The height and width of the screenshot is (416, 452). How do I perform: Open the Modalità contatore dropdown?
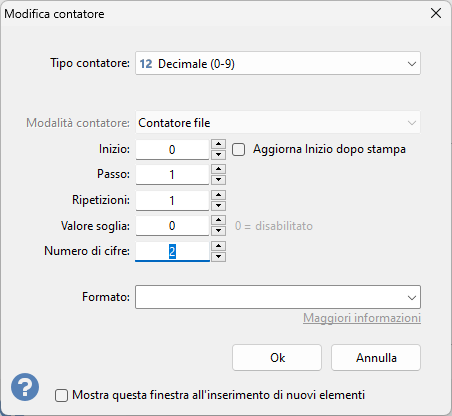(x=278, y=123)
